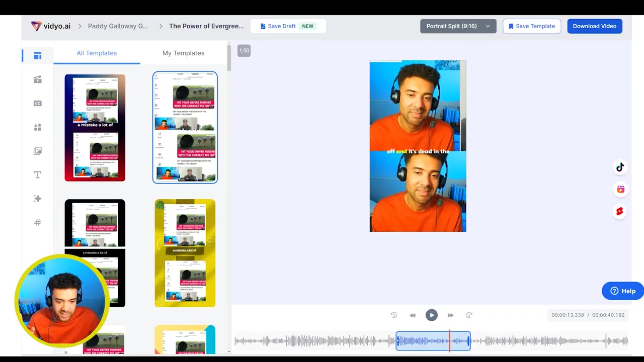The width and height of the screenshot is (644, 362).
Task: Open the Help widget
Action: 623,291
